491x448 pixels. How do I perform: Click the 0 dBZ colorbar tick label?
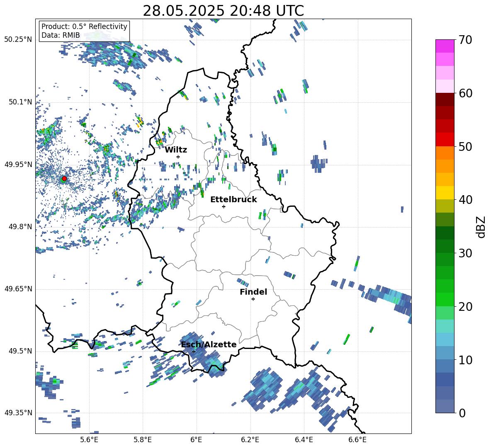(x=462, y=413)
